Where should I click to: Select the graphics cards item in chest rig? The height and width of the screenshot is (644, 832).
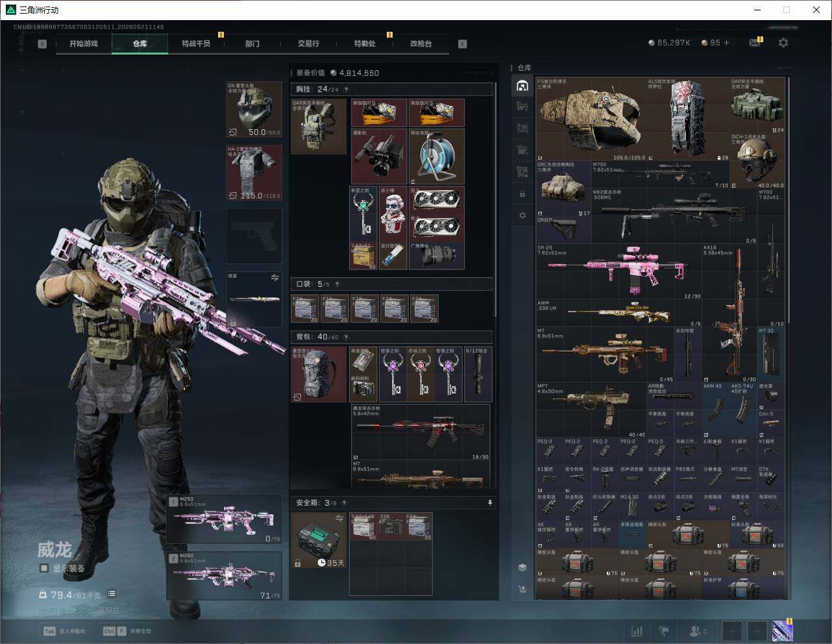click(x=437, y=214)
